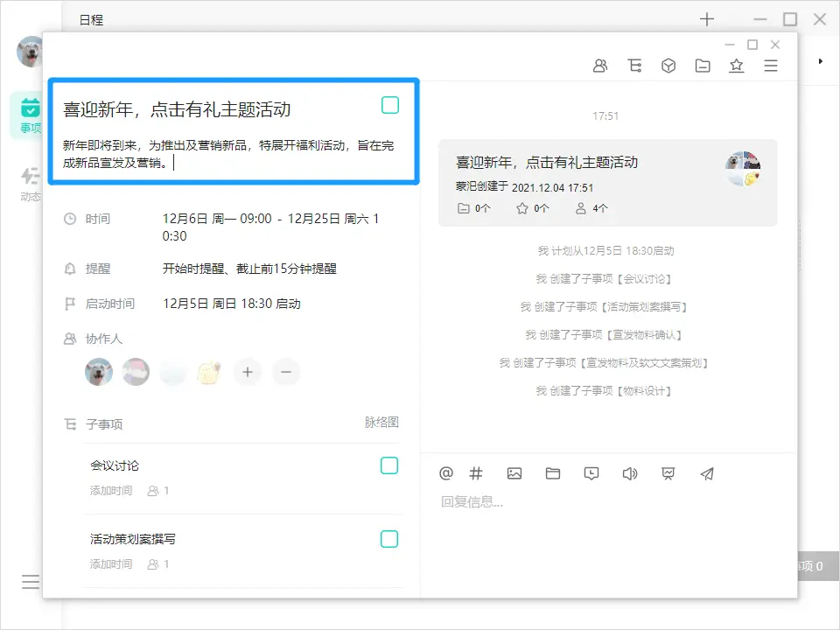Click log entry 创建了子事项【物料设计】

click(x=604, y=391)
